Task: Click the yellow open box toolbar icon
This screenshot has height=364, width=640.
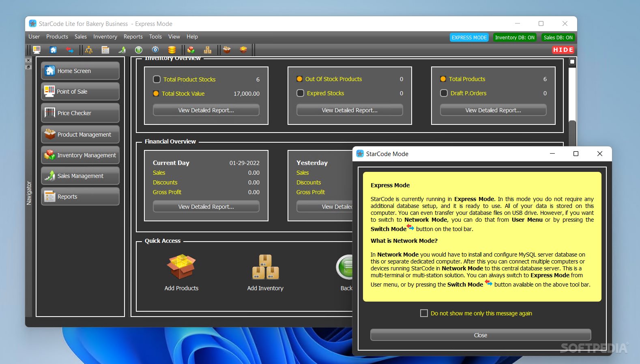Action: [x=243, y=50]
